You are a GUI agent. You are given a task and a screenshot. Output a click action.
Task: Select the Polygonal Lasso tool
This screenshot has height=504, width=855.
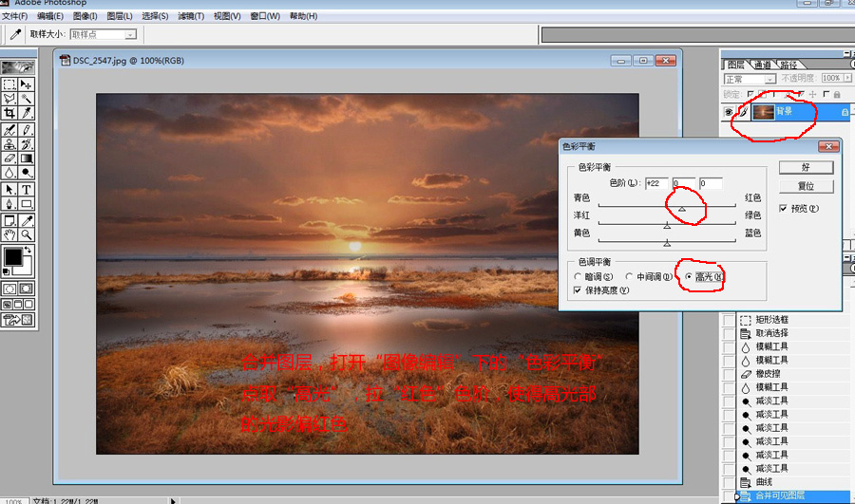[x=9, y=99]
